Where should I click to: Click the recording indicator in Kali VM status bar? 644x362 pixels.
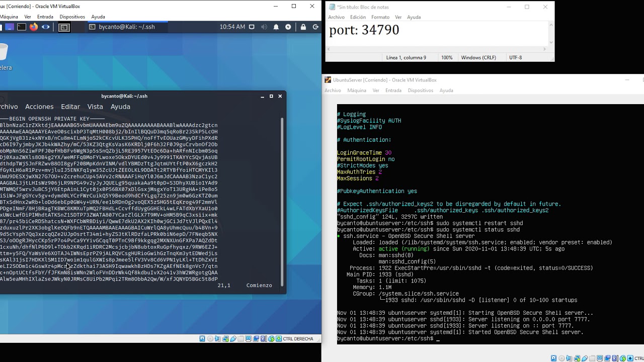(256, 339)
